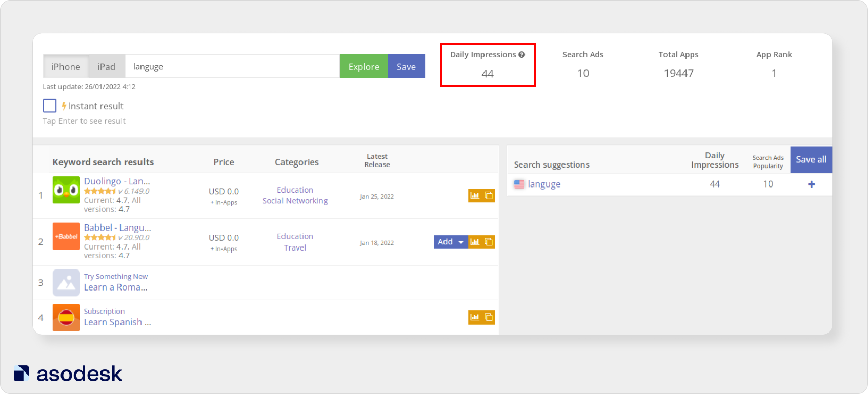
Task: Click the Search Ads Popularity column header
Action: pos(768,162)
